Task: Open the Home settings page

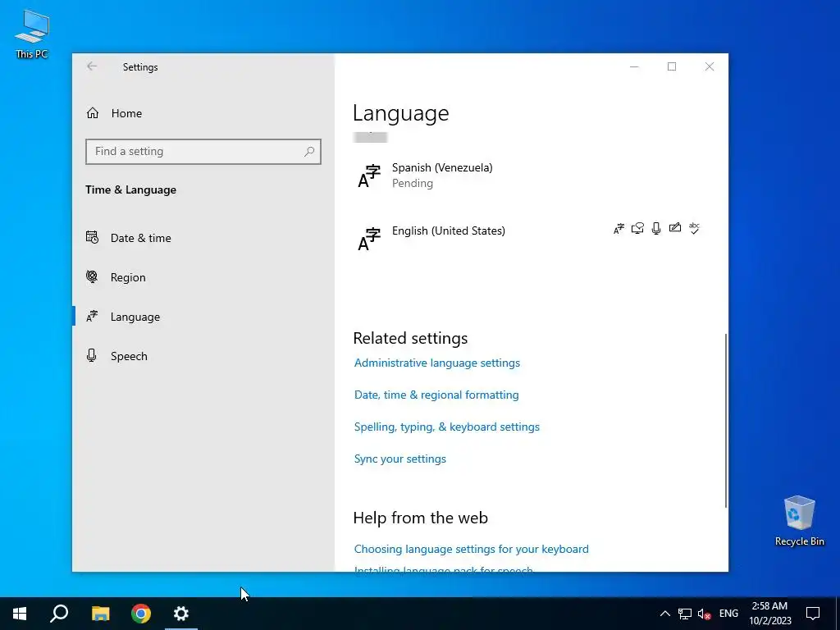Action: tap(126, 113)
